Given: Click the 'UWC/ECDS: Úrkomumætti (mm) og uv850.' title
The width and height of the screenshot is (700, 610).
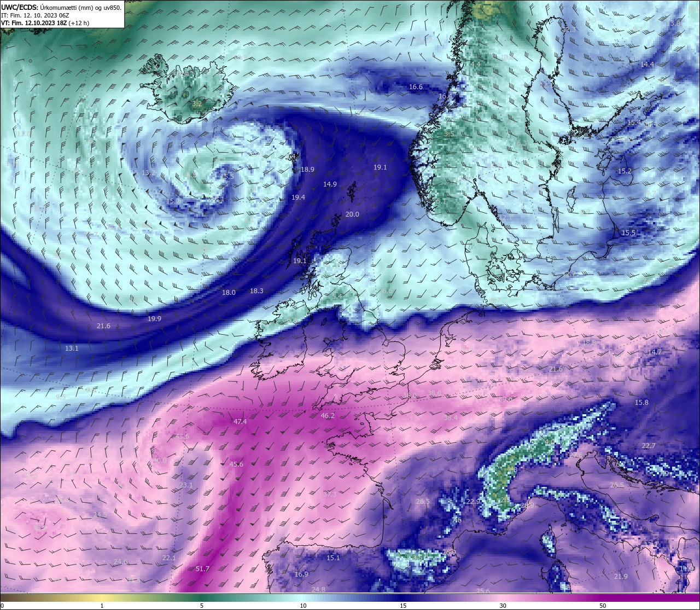Looking at the screenshot, I should coord(61,7).
